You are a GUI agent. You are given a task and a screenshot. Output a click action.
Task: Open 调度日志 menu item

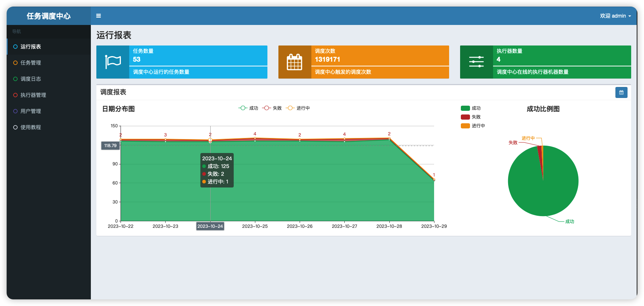[x=49, y=79]
